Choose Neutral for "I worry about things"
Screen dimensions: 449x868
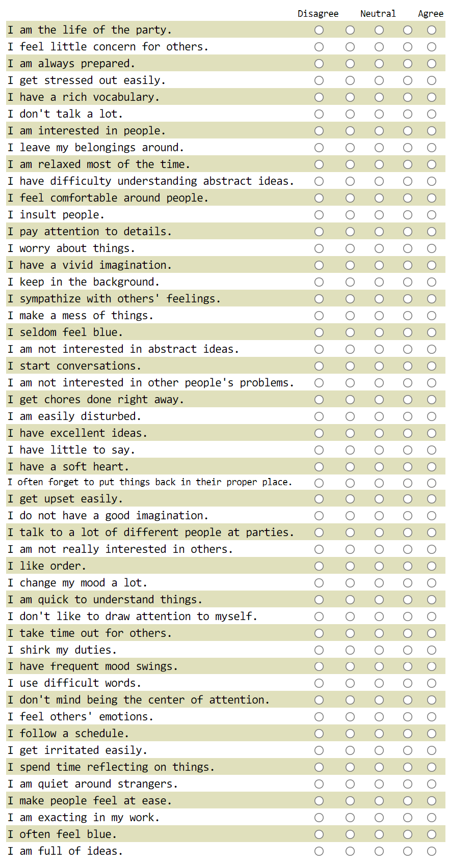click(379, 248)
